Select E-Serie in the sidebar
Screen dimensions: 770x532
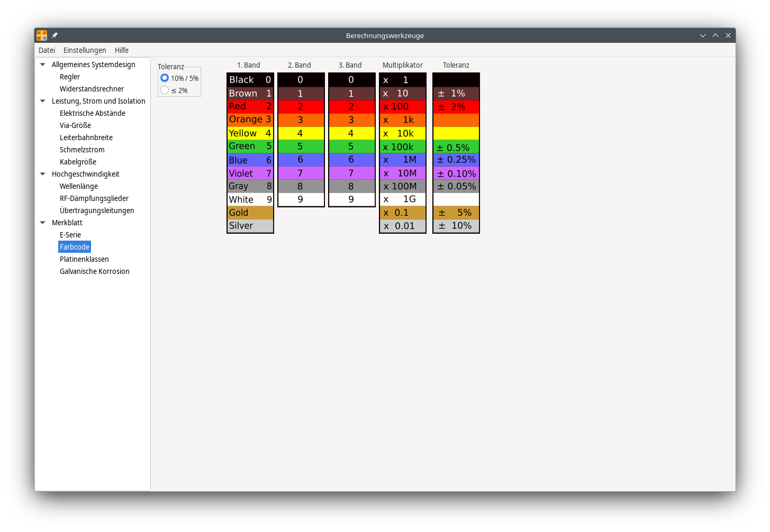70,235
